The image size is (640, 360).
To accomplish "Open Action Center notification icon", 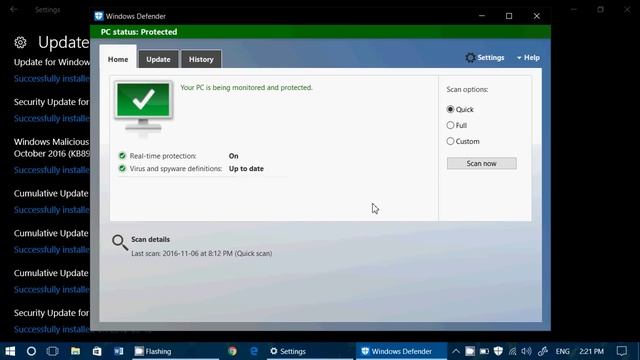I will click(622, 351).
